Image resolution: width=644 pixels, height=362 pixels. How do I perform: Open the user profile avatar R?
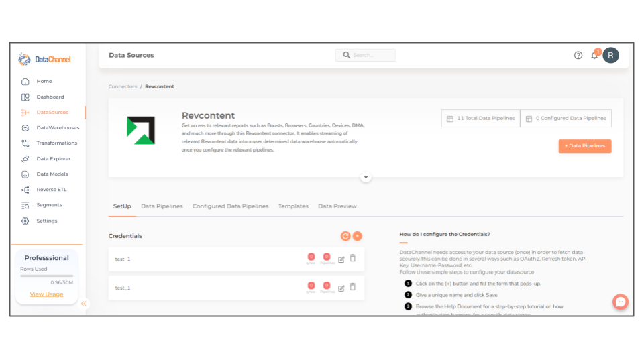coord(610,56)
